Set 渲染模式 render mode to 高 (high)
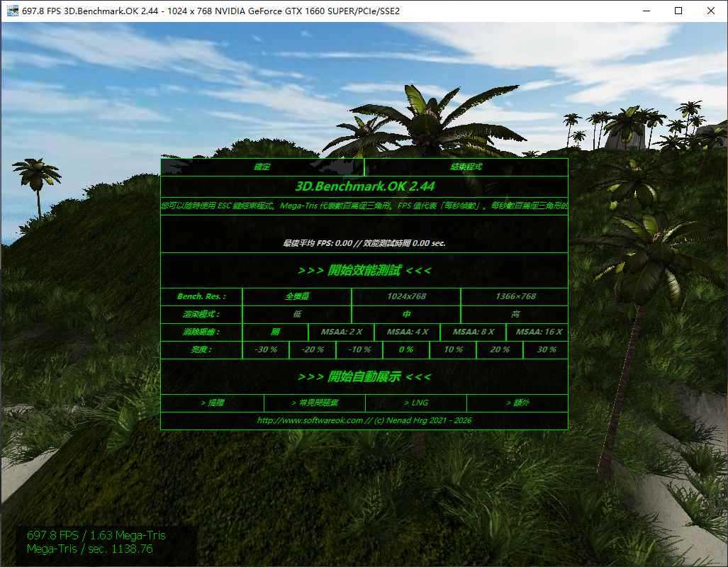The width and height of the screenshot is (728, 567). point(514,314)
